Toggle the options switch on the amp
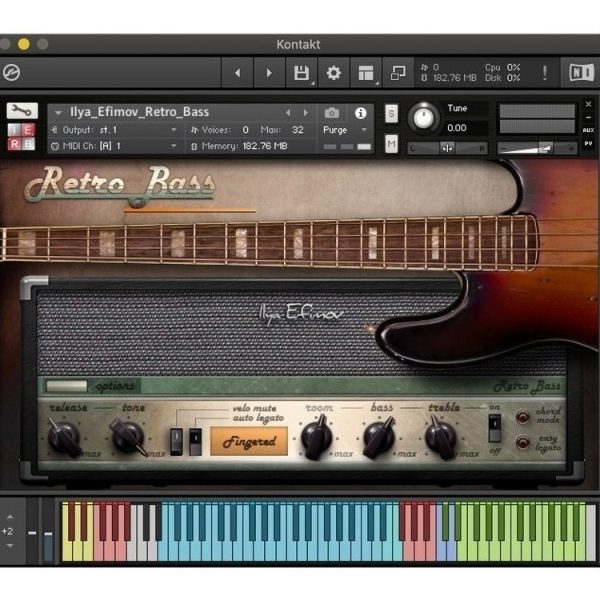 (66, 386)
